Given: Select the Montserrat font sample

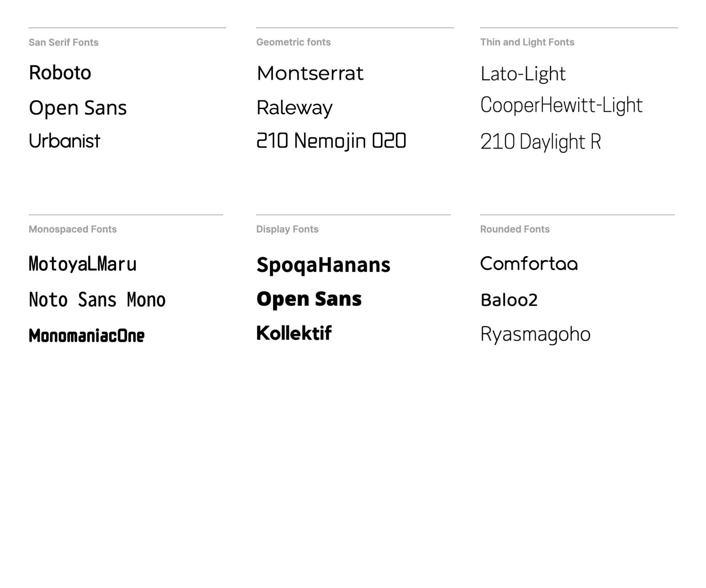Looking at the screenshot, I should (x=310, y=73).
